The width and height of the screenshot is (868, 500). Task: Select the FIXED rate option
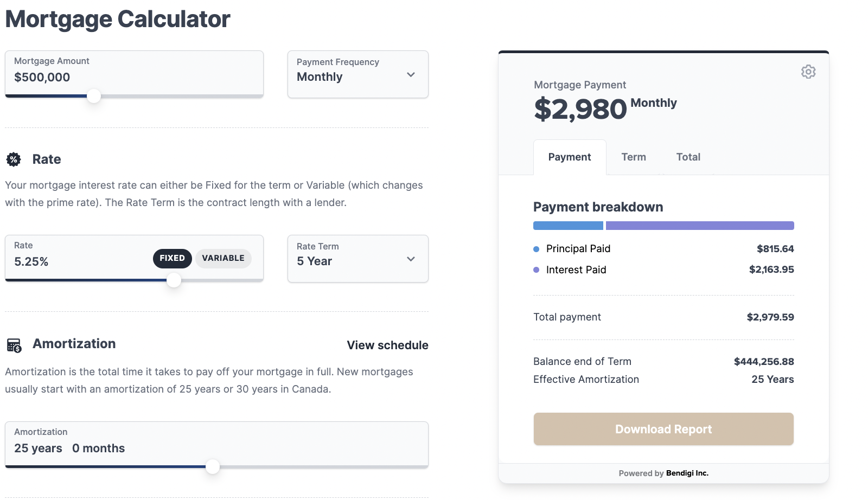172,258
